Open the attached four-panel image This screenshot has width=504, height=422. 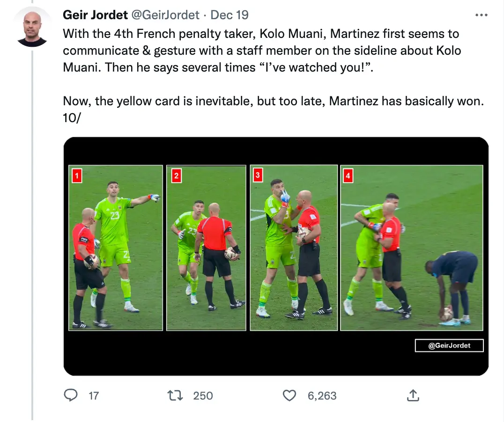(275, 256)
